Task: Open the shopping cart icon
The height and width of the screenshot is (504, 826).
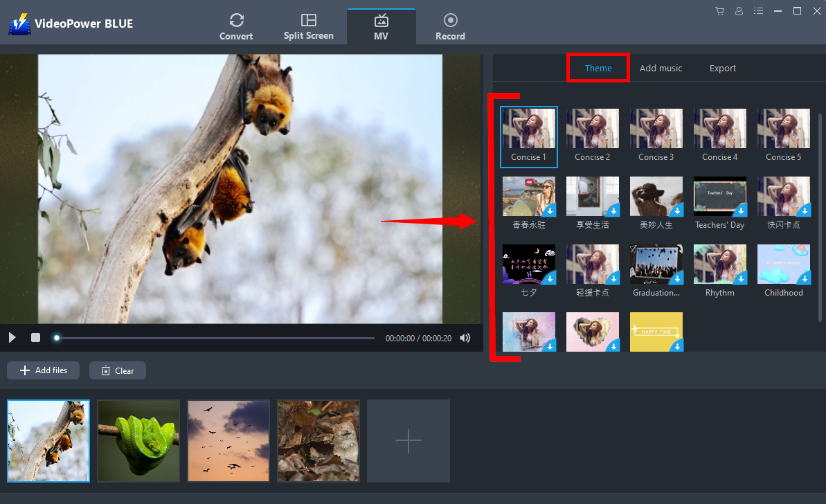Action: coord(720,11)
